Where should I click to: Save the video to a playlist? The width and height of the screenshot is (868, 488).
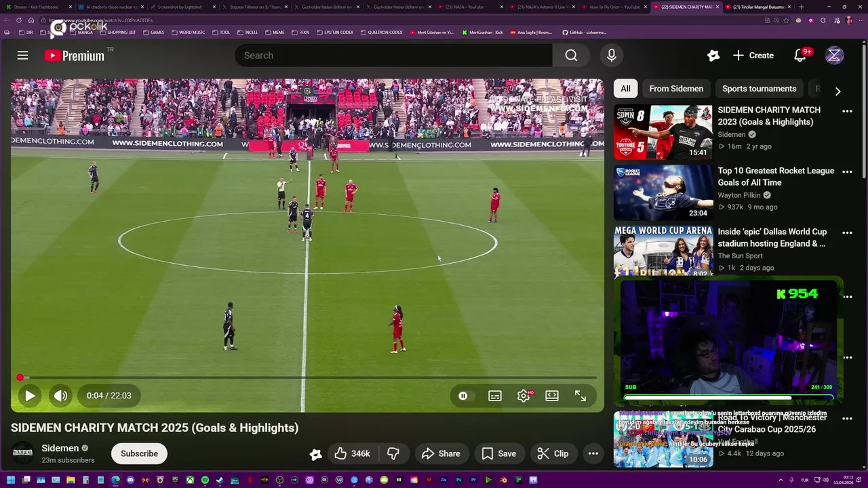(499, 453)
